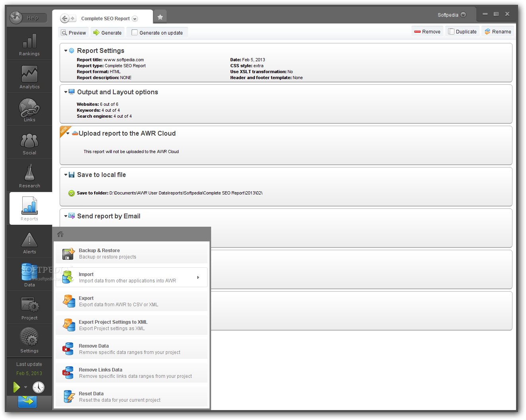
Task: Collapse the Report Settings section
Action: (66, 51)
